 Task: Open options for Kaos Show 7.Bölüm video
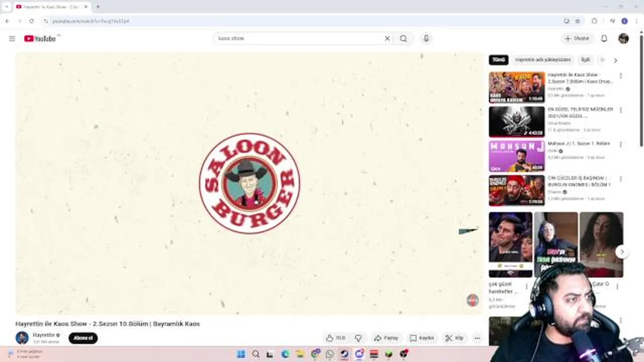[x=620, y=76]
